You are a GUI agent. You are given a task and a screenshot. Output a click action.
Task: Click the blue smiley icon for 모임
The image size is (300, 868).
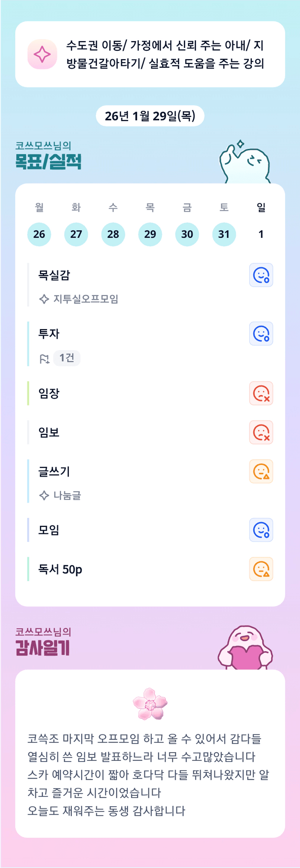click(x=261, y=530)
